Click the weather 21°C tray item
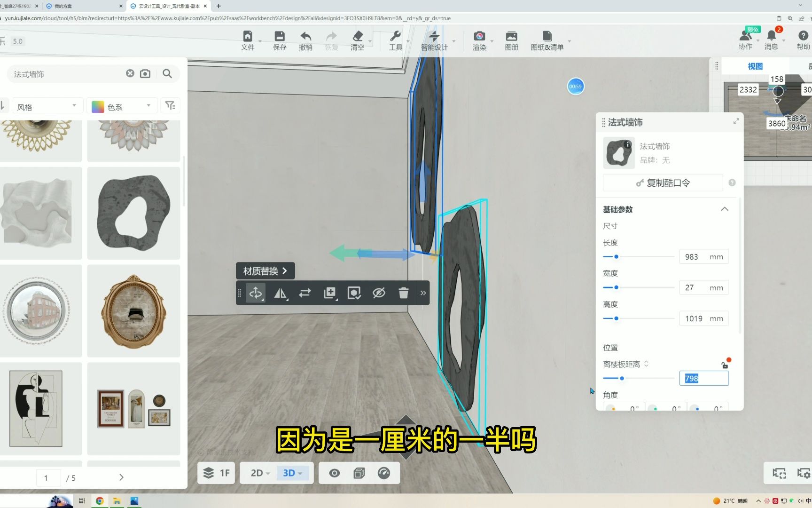This screenshot has width=812, height=508. [x=731, y=501]
